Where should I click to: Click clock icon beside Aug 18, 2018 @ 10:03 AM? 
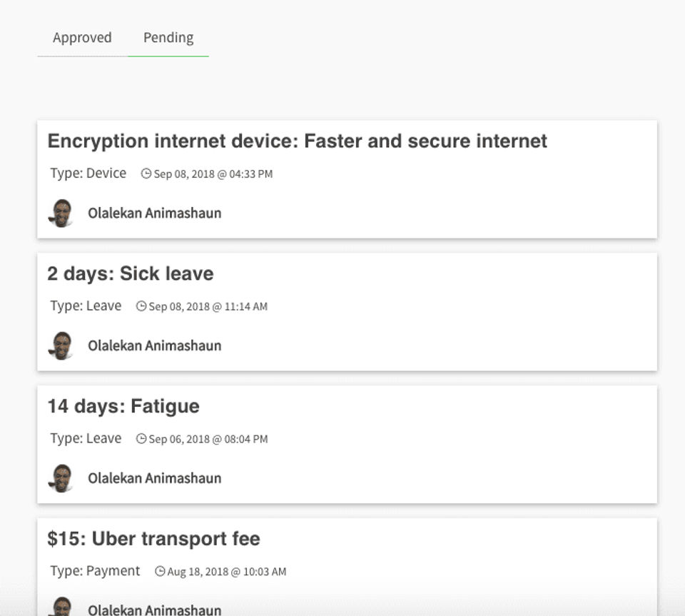coord(160,571)
